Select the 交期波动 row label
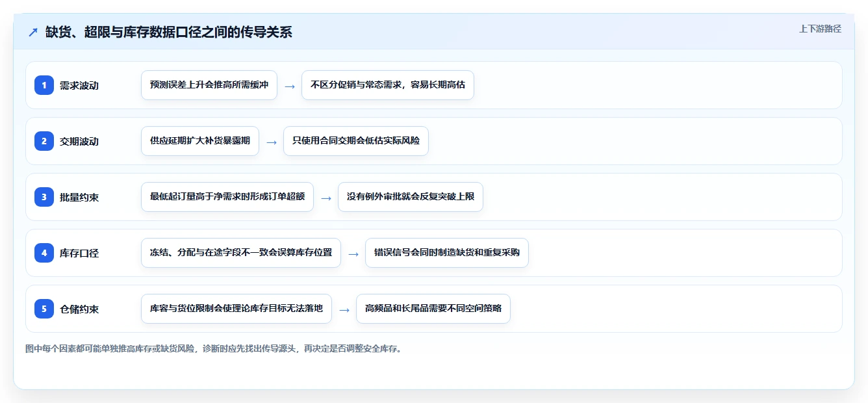The image size is (868, 403). click(x=79, y=141)
